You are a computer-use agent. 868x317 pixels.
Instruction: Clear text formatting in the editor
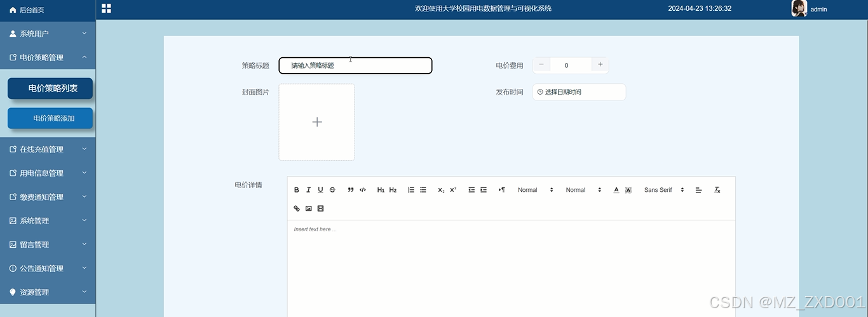click(717, 190)
